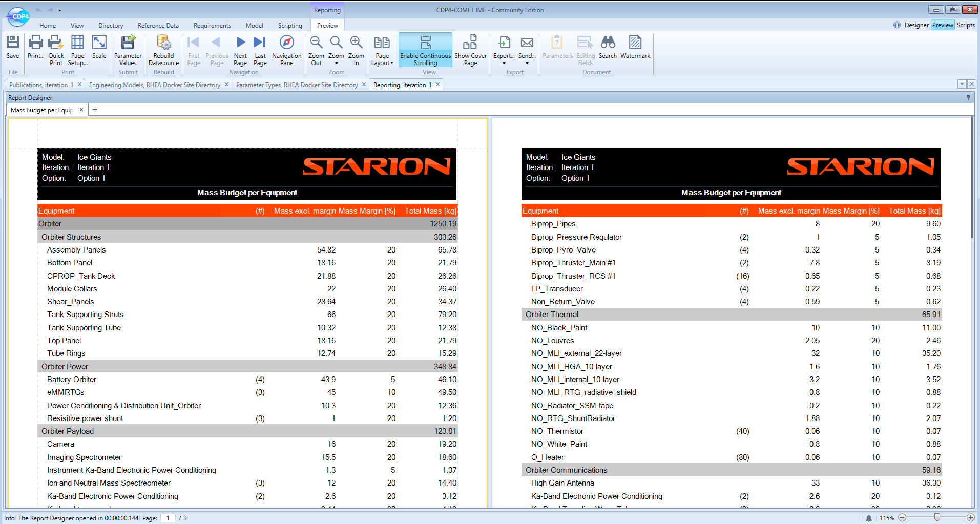Image resolution: width=980 pixels, height=524 pixels.
Task: Click the vertical scrollbar of preview
Action: point(972,178)
